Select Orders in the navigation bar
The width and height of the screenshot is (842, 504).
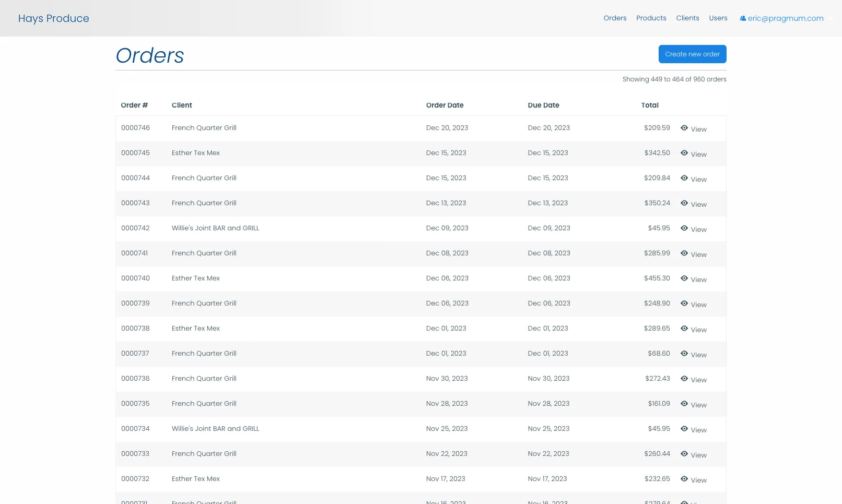click(615, 18)
